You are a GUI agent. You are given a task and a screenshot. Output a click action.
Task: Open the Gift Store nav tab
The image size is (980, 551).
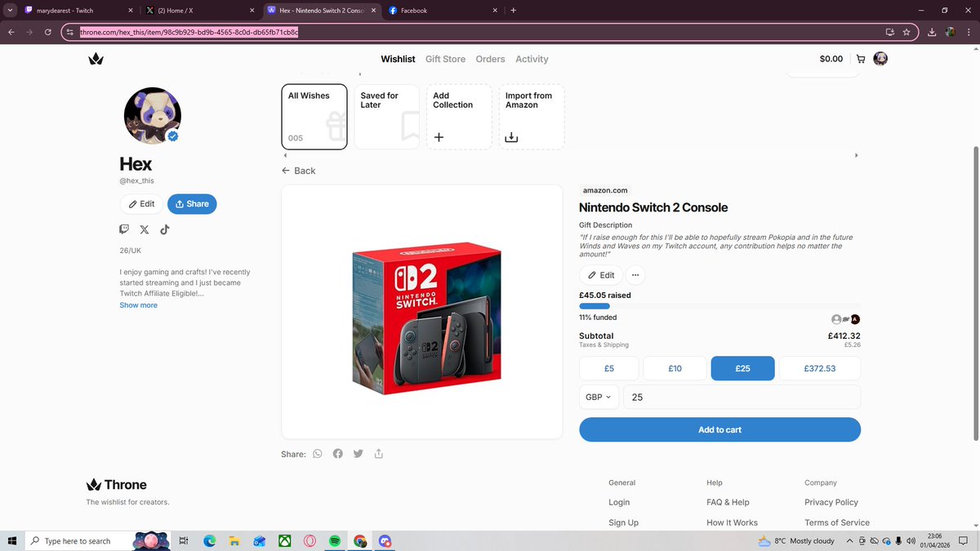pos(445,59)
